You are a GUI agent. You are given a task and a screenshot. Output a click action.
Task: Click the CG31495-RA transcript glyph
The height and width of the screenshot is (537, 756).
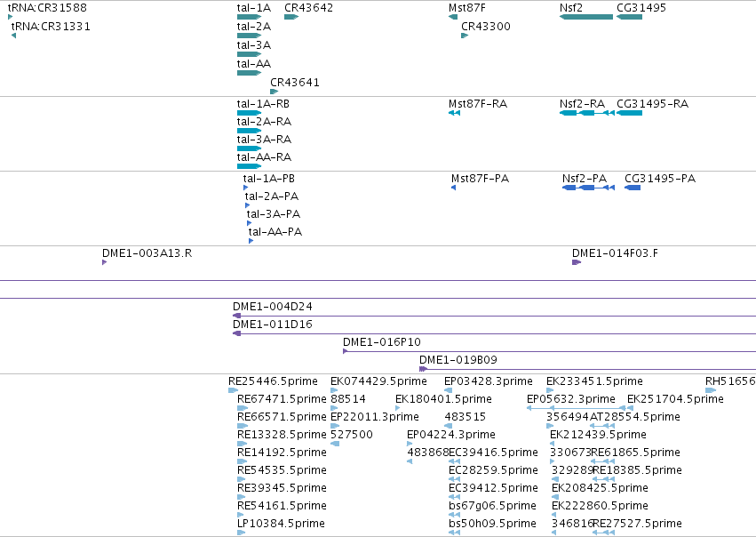coord(629,113)
